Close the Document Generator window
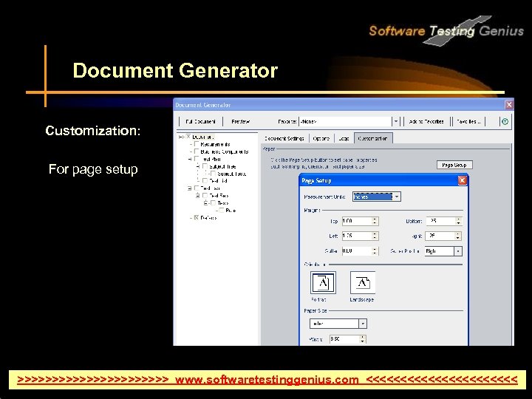 (509, 105)
